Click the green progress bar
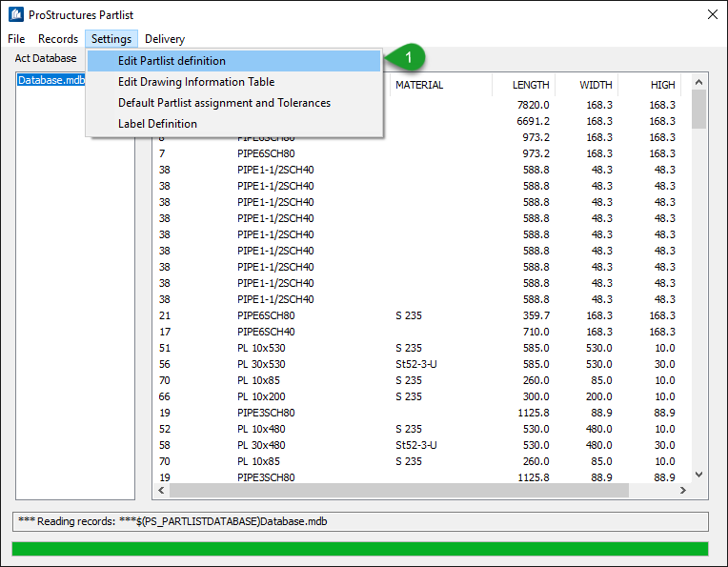This screenshot has height=567, width=728. point(360,549)
